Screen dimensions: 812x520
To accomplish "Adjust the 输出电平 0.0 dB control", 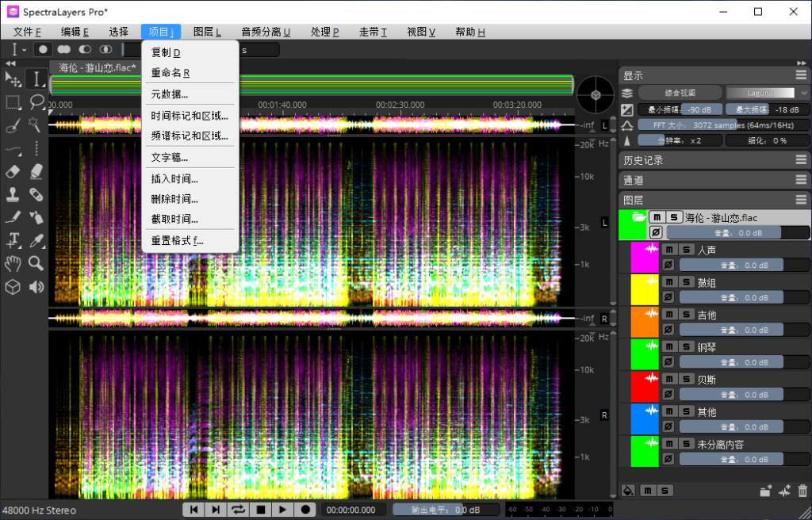I will (x=446, y=510).
